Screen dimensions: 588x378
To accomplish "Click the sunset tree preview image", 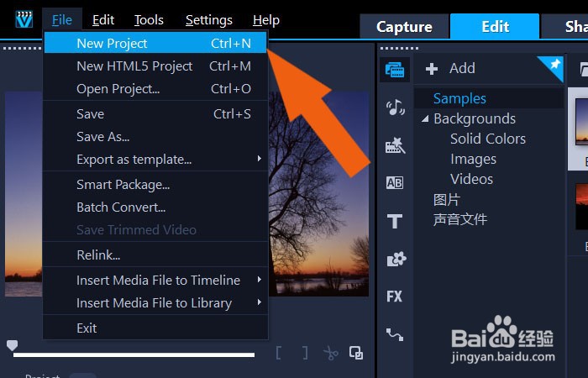I will pos(318,194).
